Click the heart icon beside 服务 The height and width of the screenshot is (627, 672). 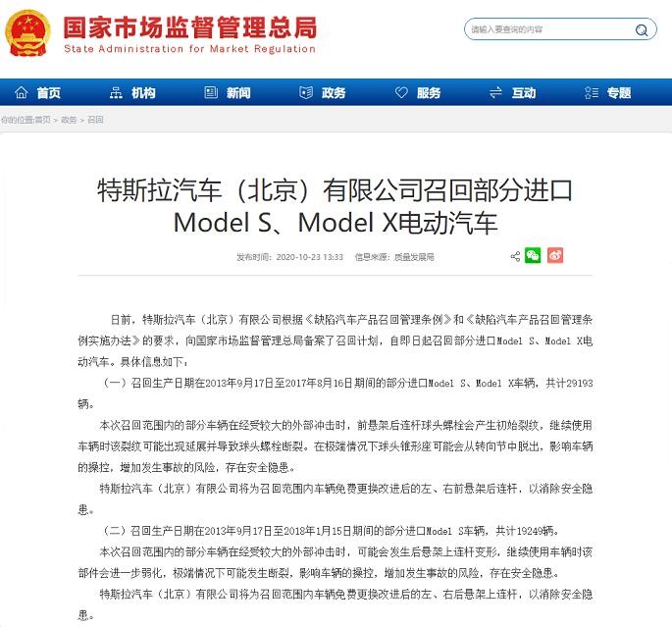pos(401,92)
